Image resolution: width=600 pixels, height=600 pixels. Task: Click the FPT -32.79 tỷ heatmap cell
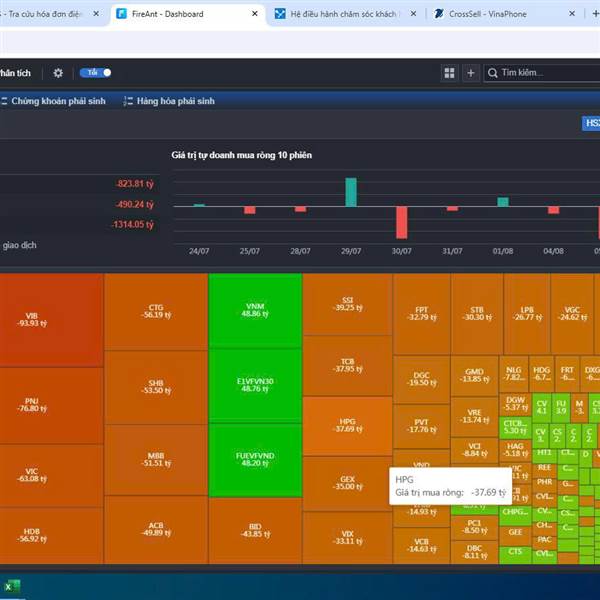pyautogui.click(x=421, y=314)
